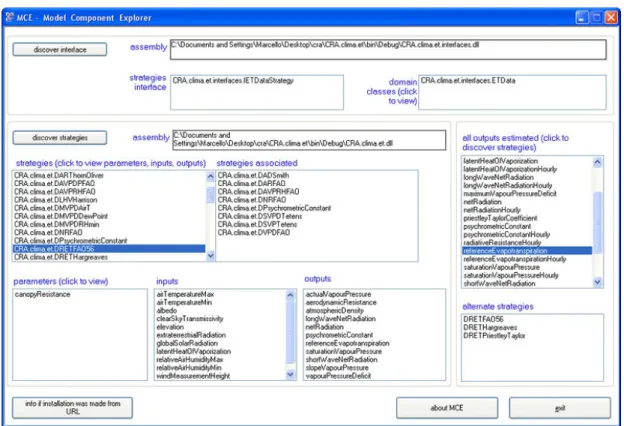Select CRA.clima.et.DARFAO associated strategy
Viewport: 624px width, 426px height.
click(252, 184)
